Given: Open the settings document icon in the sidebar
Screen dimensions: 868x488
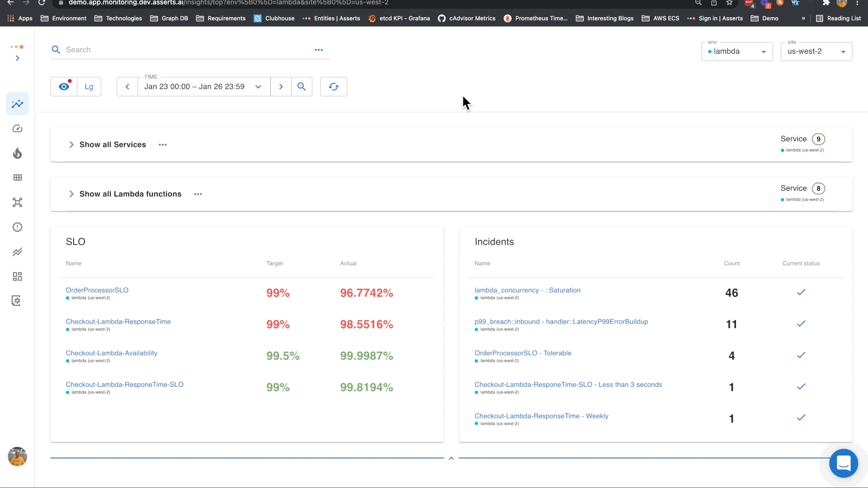Looking at the screenshot, I should [x=17, y=301].
